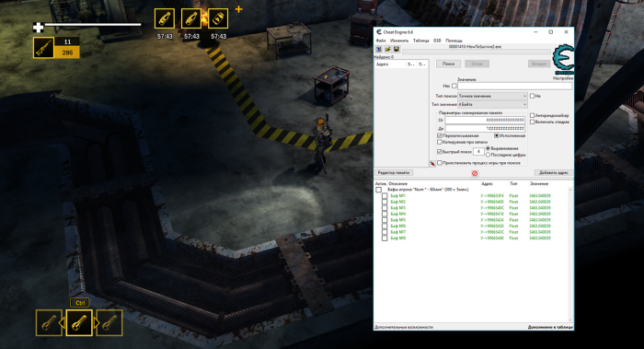Image resolution: width=644 pixels, height=349 pixels.
Task: Open the Файл menu
Action: tap(380, 41)
